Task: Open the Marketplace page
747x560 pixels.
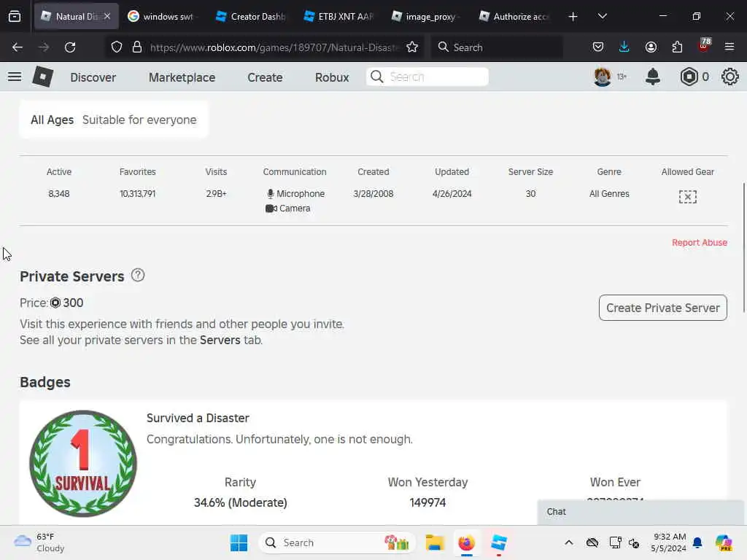Action: [182, 77]
